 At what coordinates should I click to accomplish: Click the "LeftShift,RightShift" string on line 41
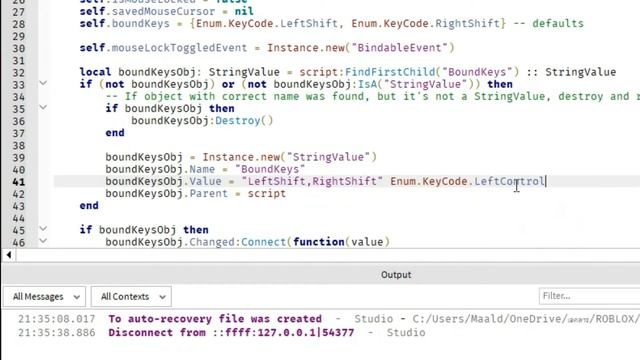(312, 181)
